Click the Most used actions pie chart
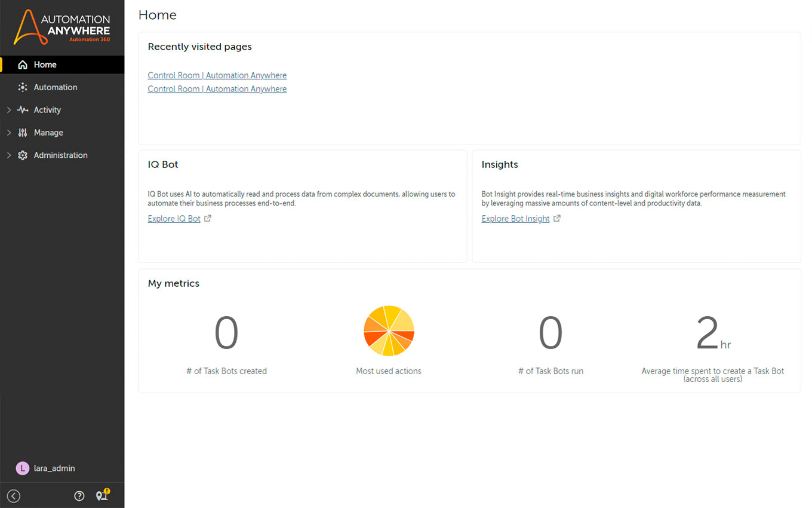This screenshot has height=508, width=812. coord(389,330)
